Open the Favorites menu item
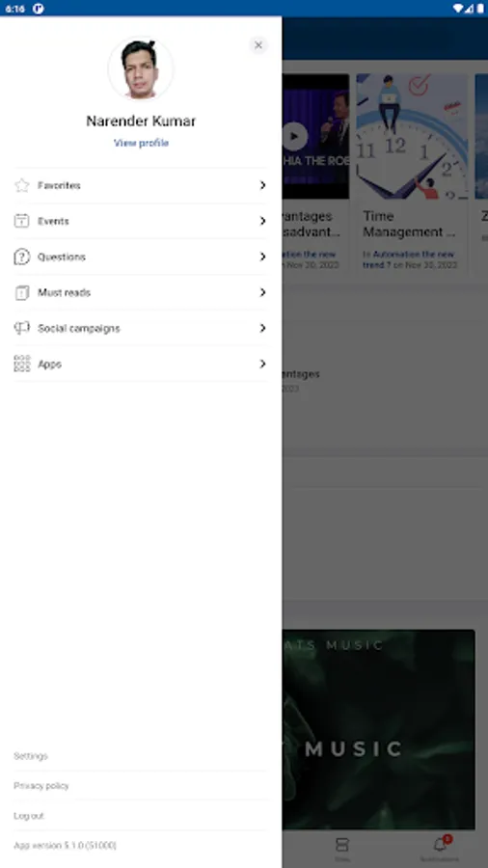This screenshot has height=868, width=488. 141,185
